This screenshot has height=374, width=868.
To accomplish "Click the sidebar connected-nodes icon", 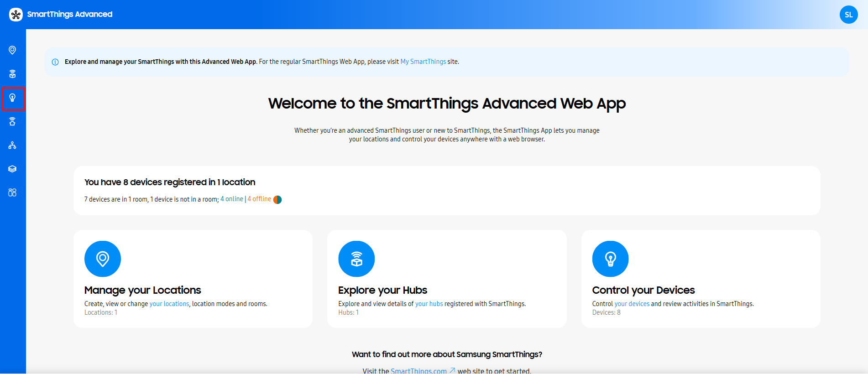I will click(12, 145).
